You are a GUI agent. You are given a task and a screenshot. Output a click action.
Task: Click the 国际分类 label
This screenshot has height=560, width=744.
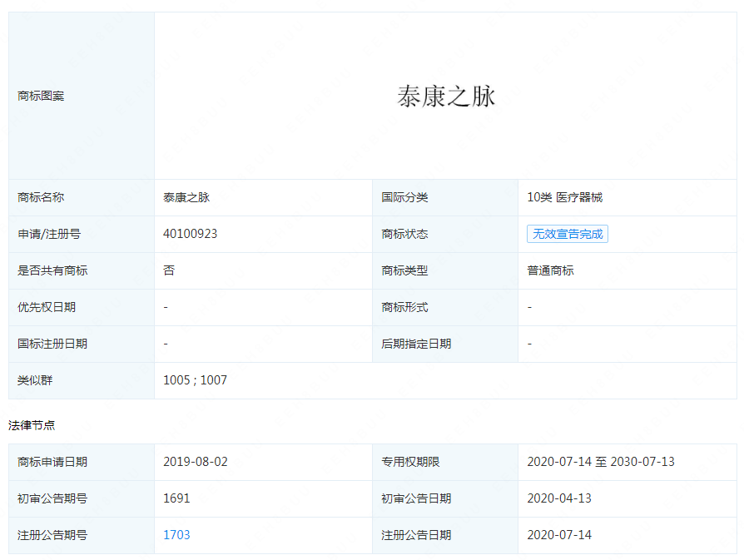404,197
